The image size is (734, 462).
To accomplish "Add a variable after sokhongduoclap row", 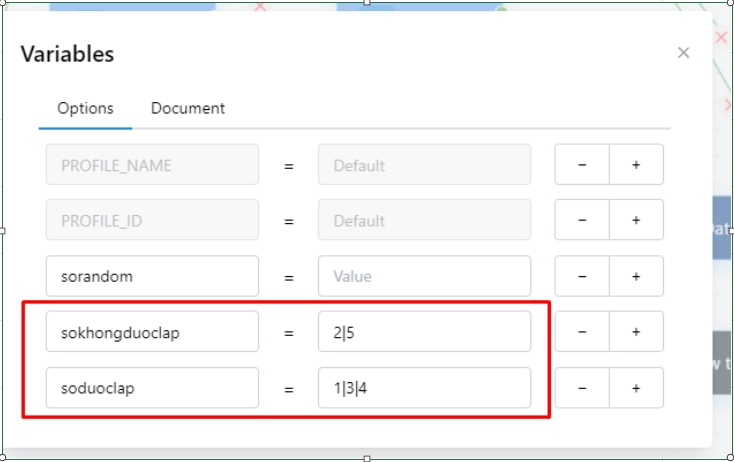I will tap(636, 332).
